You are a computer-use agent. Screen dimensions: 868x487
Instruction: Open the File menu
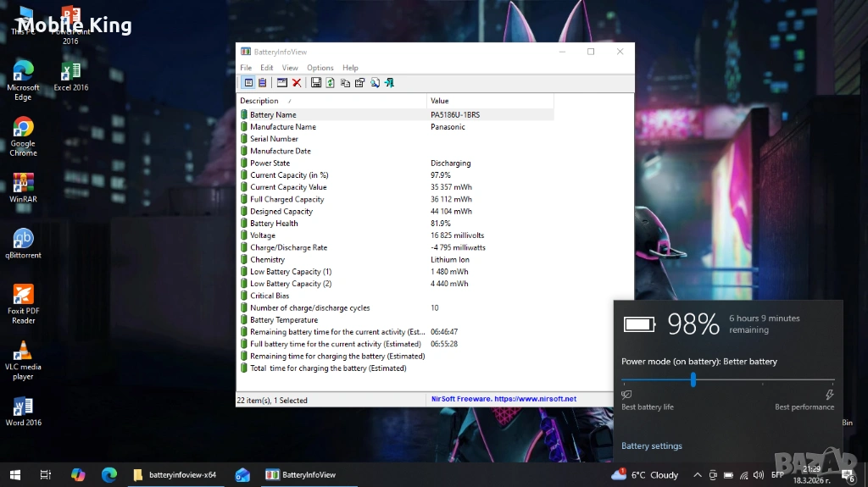246,68
